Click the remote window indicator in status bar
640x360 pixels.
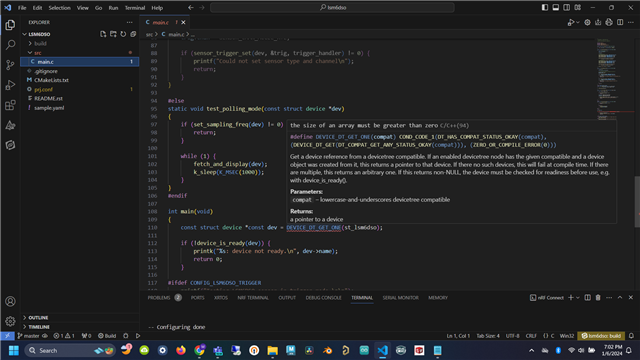click(7, 336)
